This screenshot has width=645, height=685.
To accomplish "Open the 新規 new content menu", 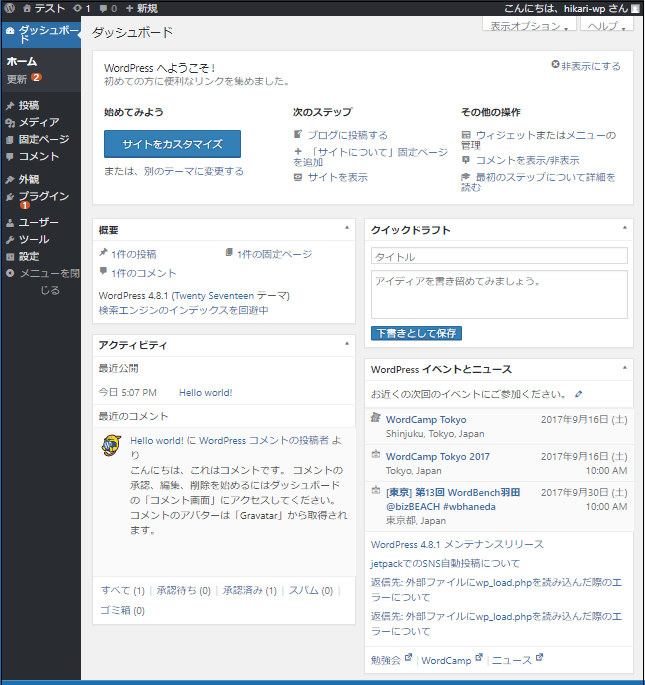I will click(x=142, y=8).
